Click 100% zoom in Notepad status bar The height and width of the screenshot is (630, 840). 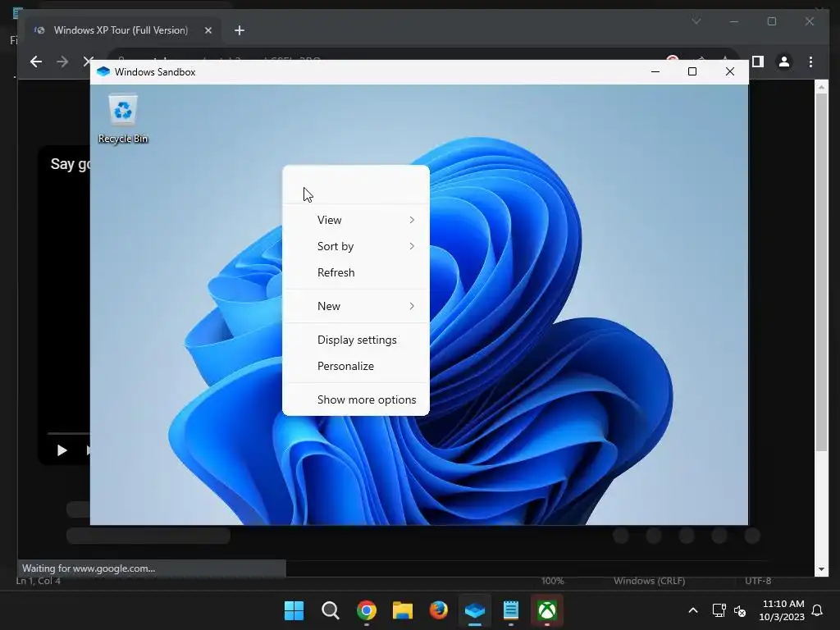tap(552, 581)
